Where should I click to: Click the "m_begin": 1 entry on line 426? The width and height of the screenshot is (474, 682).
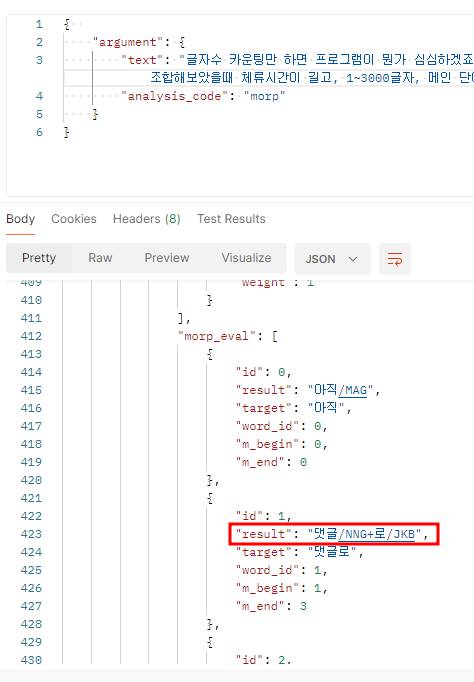[x=282, y=588]
